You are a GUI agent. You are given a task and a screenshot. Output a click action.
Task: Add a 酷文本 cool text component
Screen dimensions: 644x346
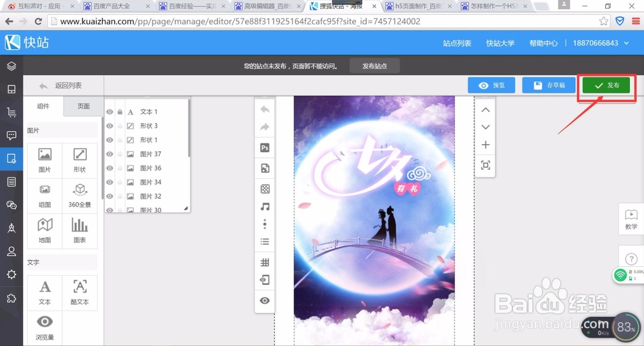[80, 293]
